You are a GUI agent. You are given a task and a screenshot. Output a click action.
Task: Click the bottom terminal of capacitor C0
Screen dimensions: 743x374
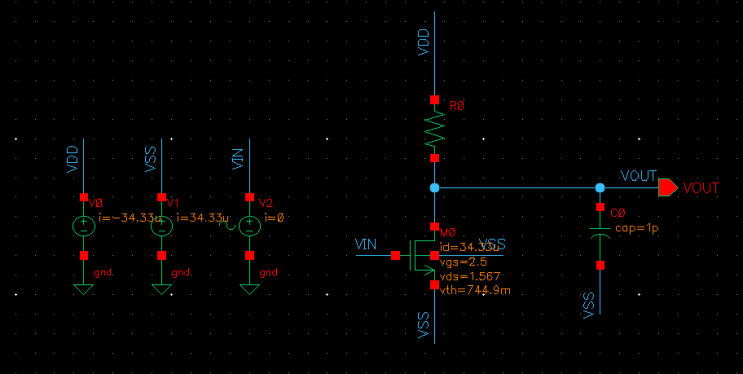click(600, 265)
